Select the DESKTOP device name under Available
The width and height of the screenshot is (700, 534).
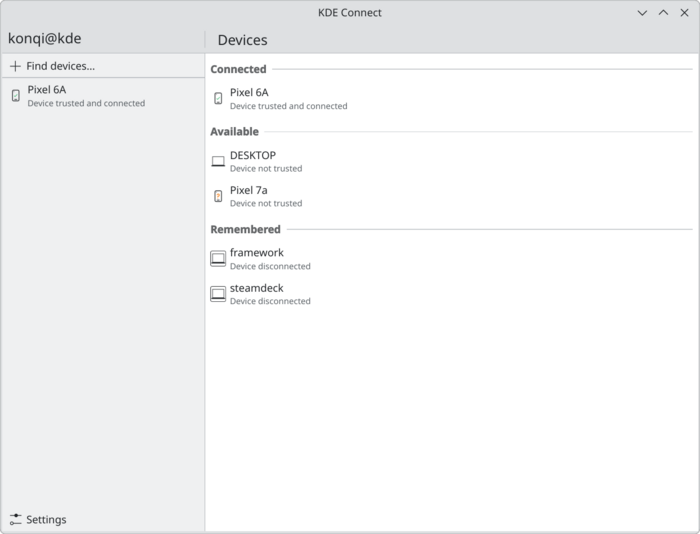click(253, 155)
